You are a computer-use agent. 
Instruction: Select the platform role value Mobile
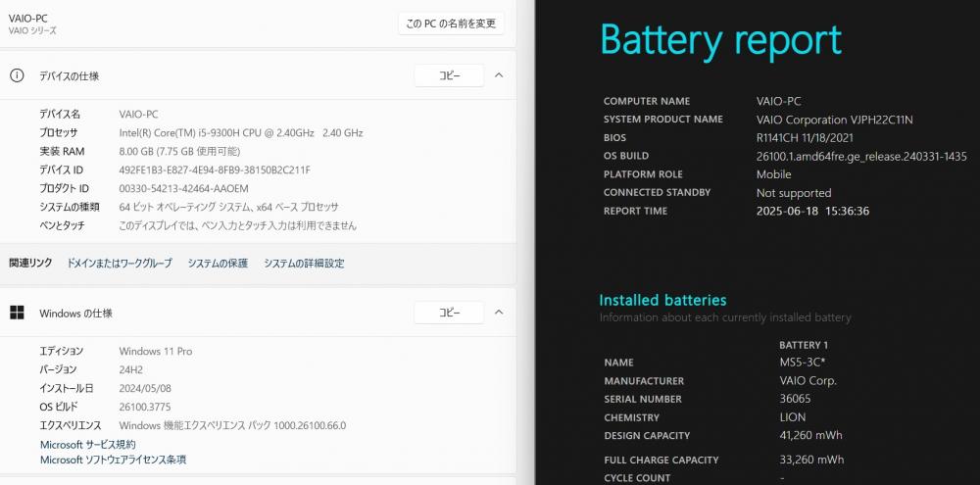point(774,174)
